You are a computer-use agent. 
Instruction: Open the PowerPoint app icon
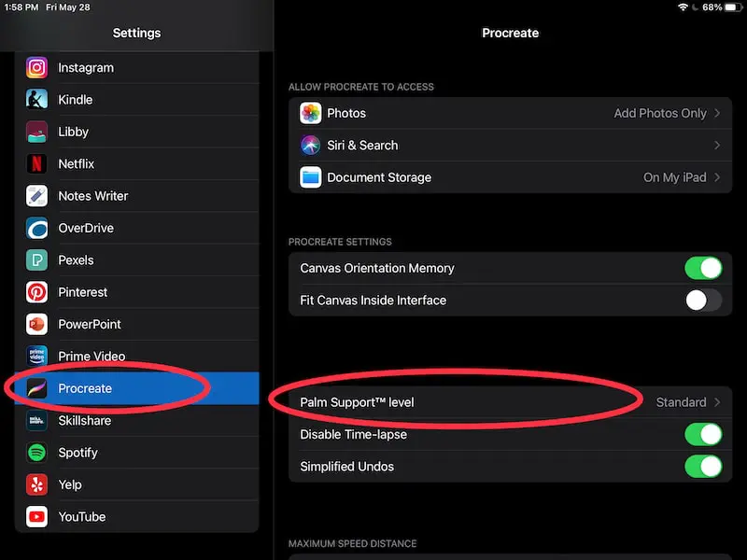coord(36,324)
